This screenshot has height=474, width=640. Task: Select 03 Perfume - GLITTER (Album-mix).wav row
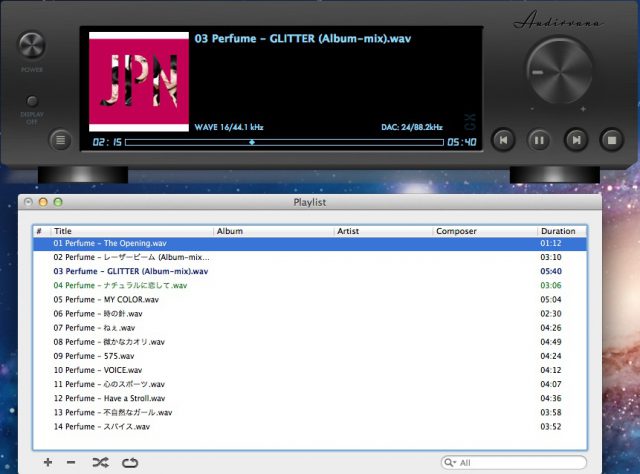point(310,271)
